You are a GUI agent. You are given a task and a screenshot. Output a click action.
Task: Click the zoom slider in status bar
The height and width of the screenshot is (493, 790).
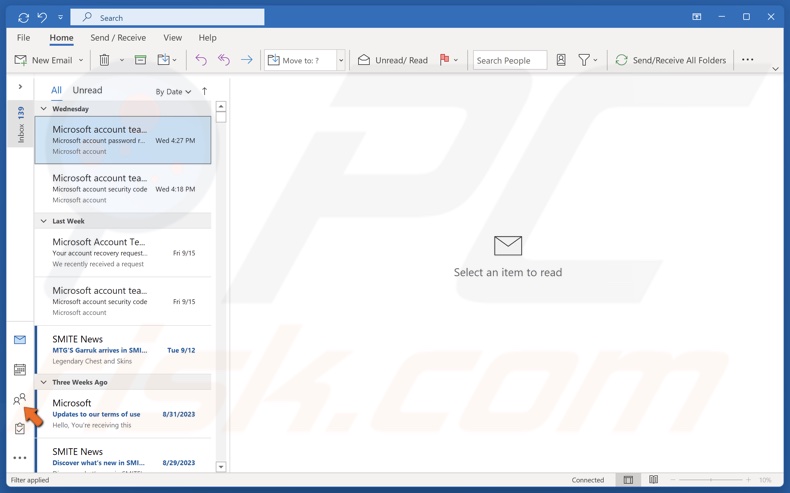coord(711,480)
